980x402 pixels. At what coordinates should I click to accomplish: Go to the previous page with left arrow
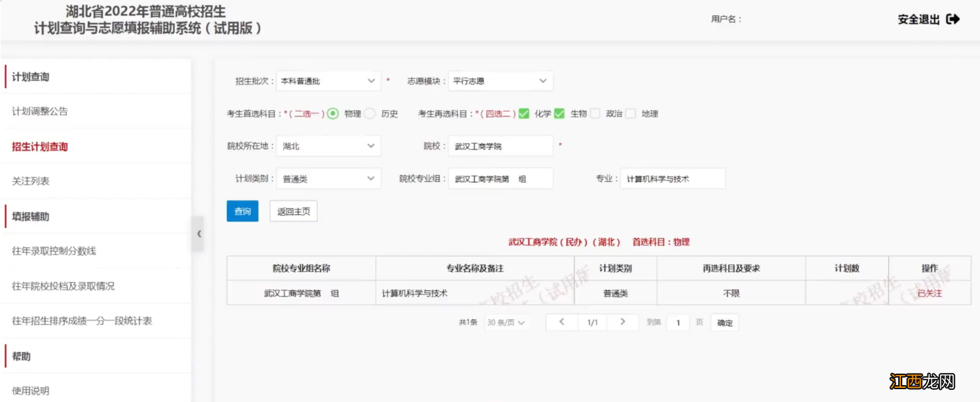(x=562, y=322)
